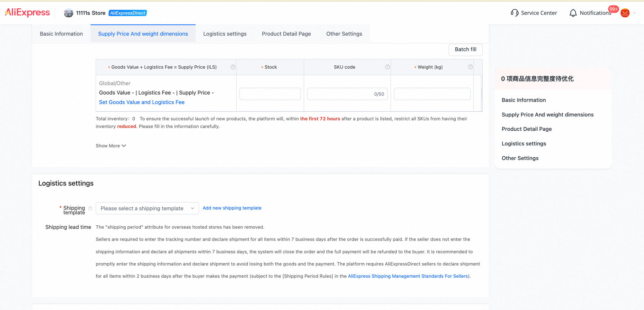
Task: Open AliExpress Shipping Management Standards For Sellers link
Action: coord(408,276)
